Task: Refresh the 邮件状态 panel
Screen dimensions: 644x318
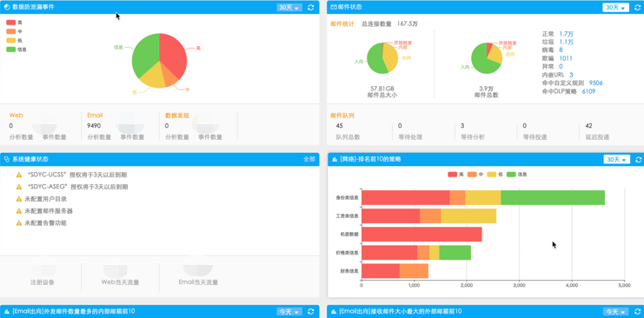Action: tap(638, 8)
